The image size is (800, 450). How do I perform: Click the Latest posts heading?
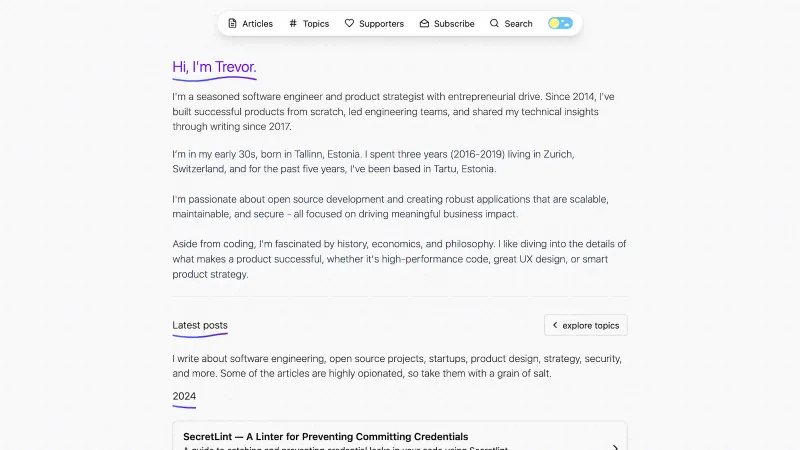200,325
